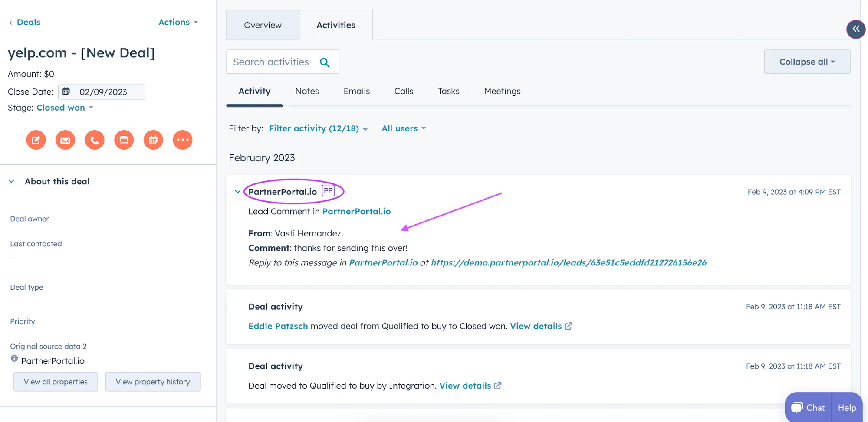
Task: Click the create email orange icon
Action: pos(65,140)
